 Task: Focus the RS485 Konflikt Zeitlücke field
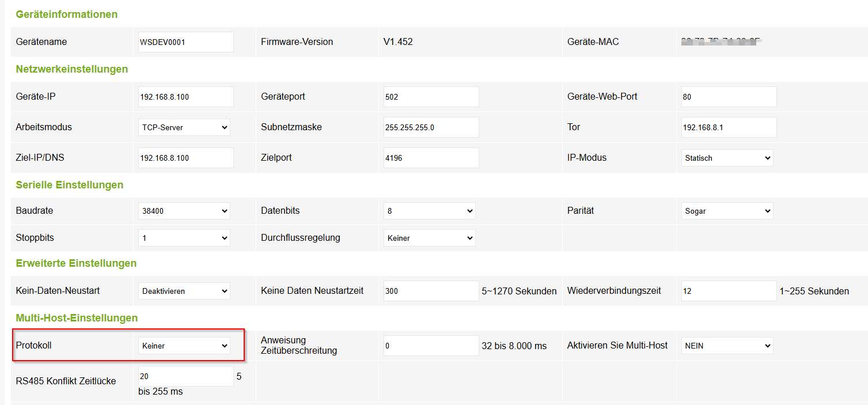click(185, 376)
